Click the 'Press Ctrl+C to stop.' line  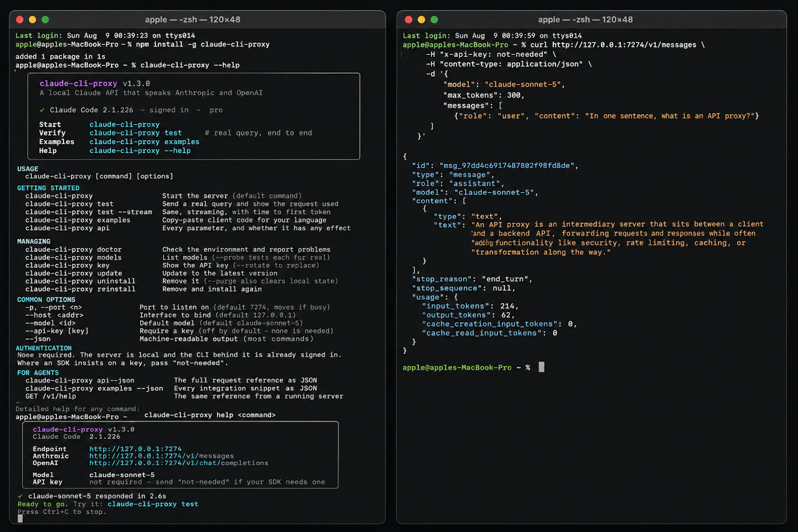[62, 512]
